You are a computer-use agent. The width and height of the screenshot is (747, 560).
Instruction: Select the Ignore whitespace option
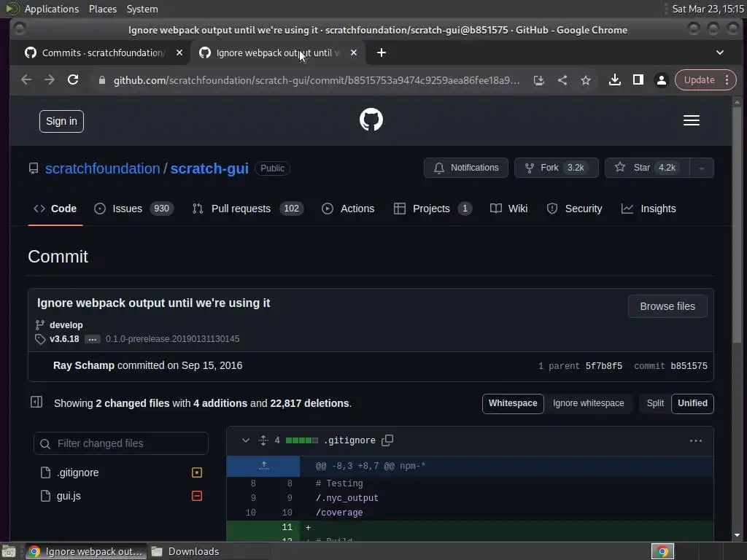click(589, 403)
